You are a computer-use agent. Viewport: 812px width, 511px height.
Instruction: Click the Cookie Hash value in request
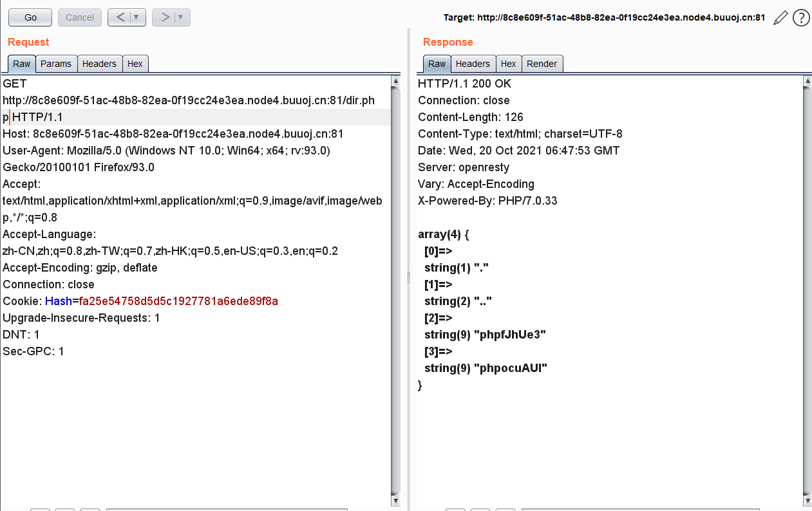click(x=178, y=301)
